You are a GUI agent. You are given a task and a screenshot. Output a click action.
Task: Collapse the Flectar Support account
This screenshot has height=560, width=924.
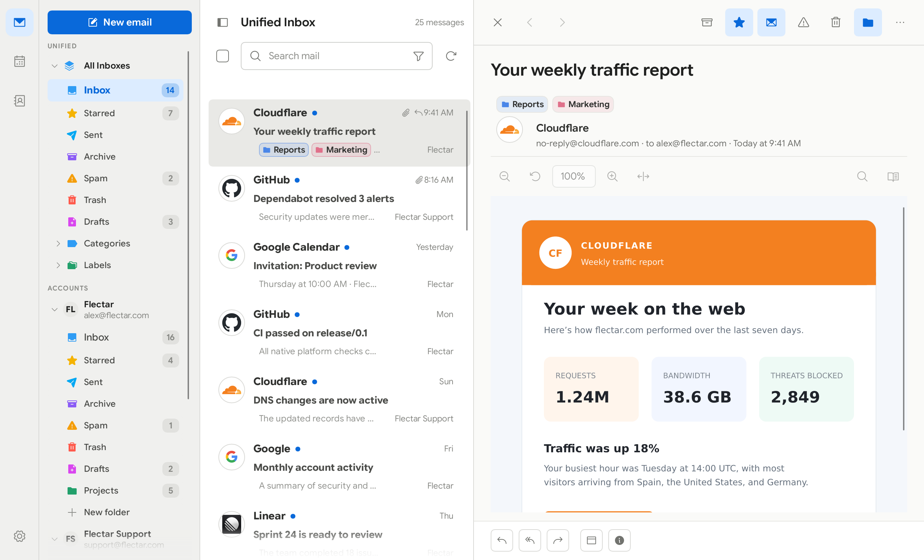point(55,539)
